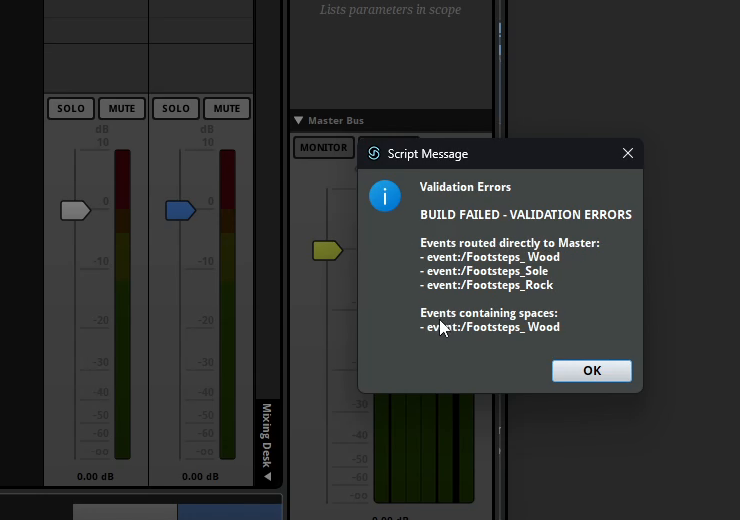Click the FMOD logo icon in dialog title
Screen dimensions: 740x520
point(374,153)
